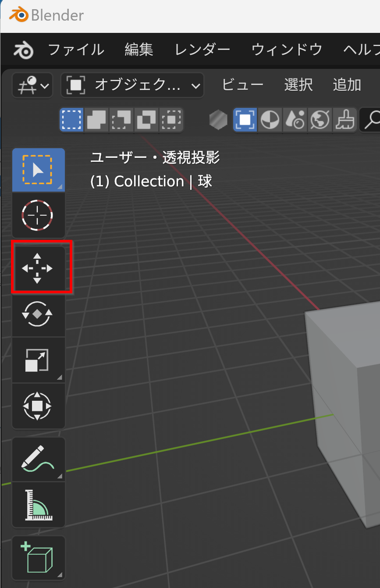Pick the Annotate pencil tool
Screen dimensions: 380x588
[x=38, y=459]
